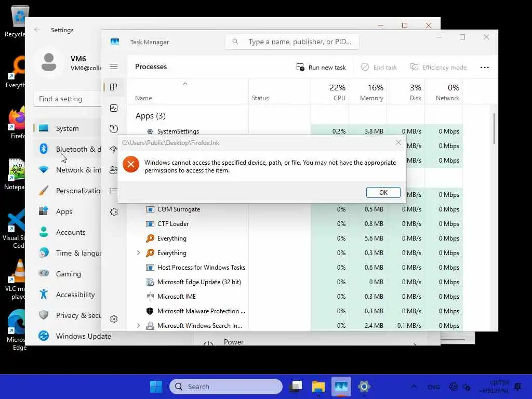Click the Apps (3) group header
532x399 pixels.
pyautogui.click(x=150, y=116)
